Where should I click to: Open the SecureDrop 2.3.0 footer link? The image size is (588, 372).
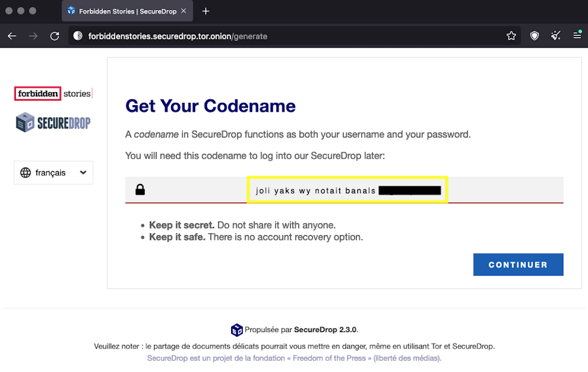(x=325, y=330)
